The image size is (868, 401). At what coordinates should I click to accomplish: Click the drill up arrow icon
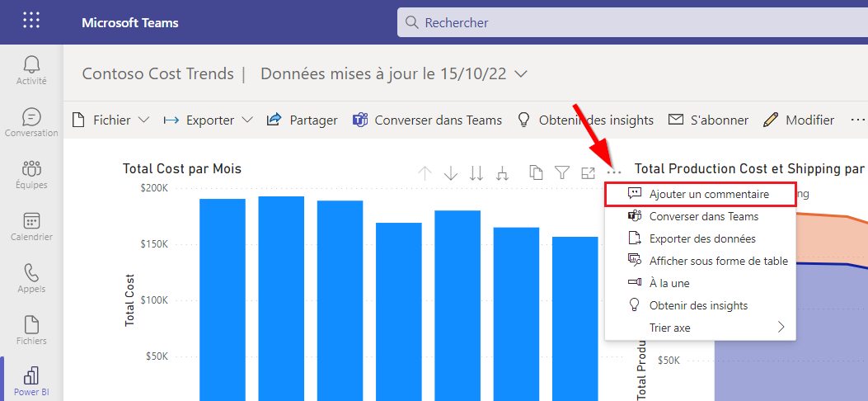(425, 173)
